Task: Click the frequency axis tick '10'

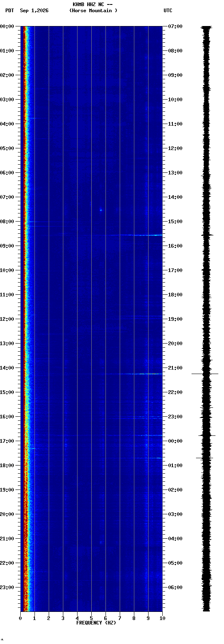Action: click(162, 618)
